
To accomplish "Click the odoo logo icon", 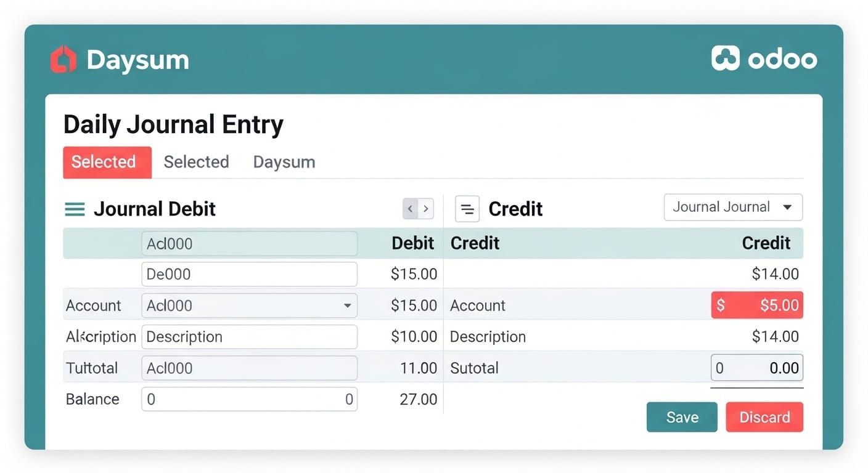I will click(x=725, y=59).
